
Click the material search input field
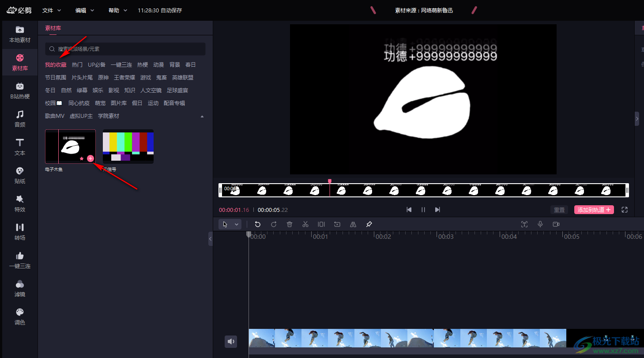point(125,49)
